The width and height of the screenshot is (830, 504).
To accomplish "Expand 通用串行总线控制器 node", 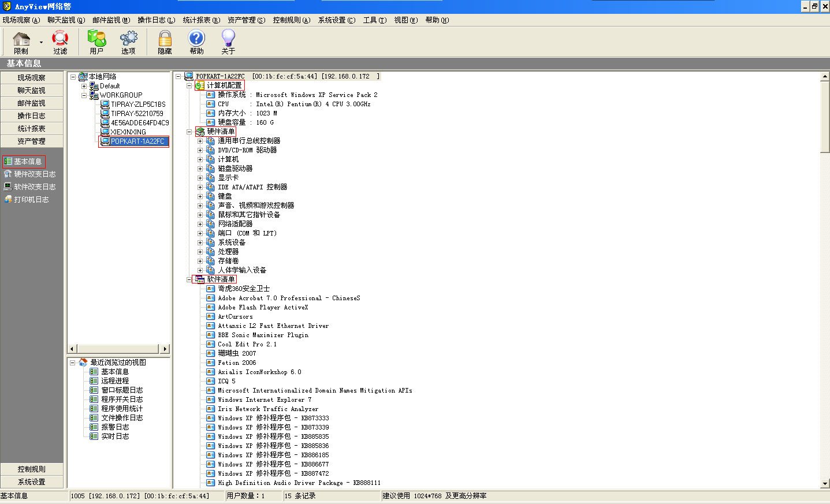I will coord(200,141).
